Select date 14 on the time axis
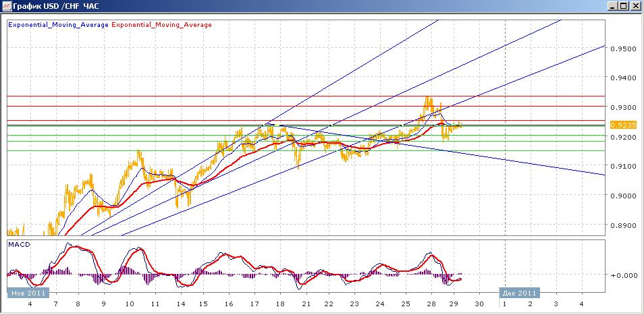This screenshot has height=315, width=644. (x=178, y=304)
